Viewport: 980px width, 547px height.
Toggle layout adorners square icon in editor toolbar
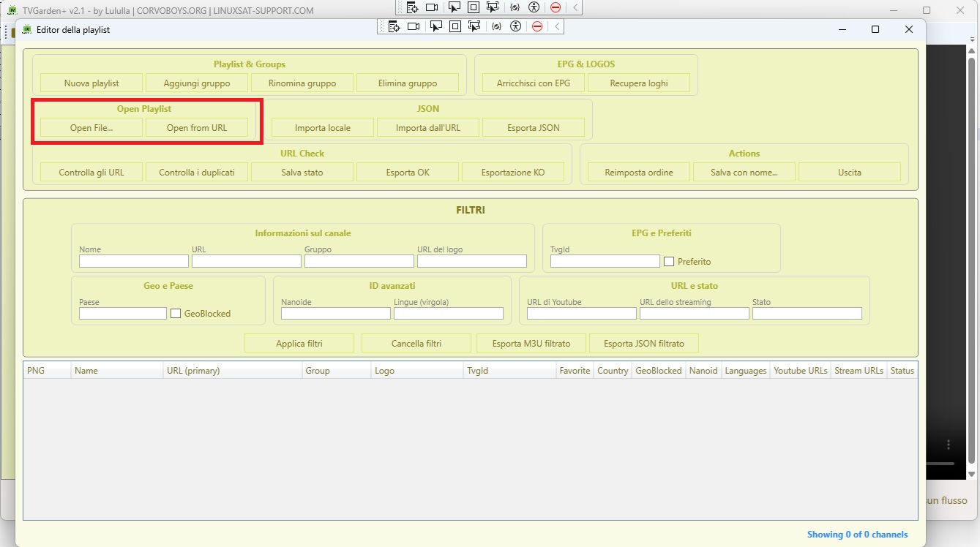pyautogui.click(x=455, y=27)
